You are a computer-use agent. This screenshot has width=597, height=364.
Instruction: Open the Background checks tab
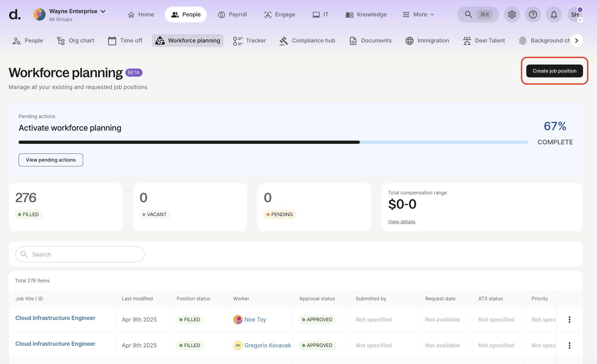click(x=545, y=41)
